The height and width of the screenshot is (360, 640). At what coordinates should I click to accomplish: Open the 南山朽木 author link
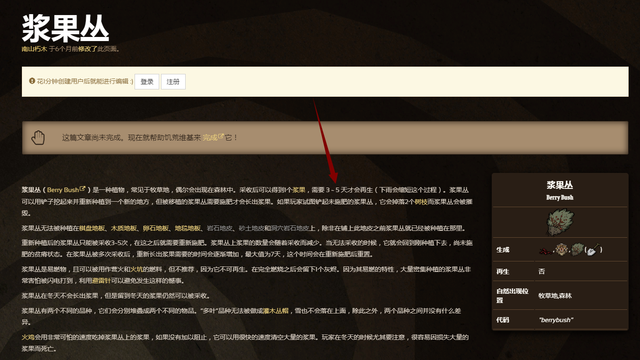pos(34,49)
